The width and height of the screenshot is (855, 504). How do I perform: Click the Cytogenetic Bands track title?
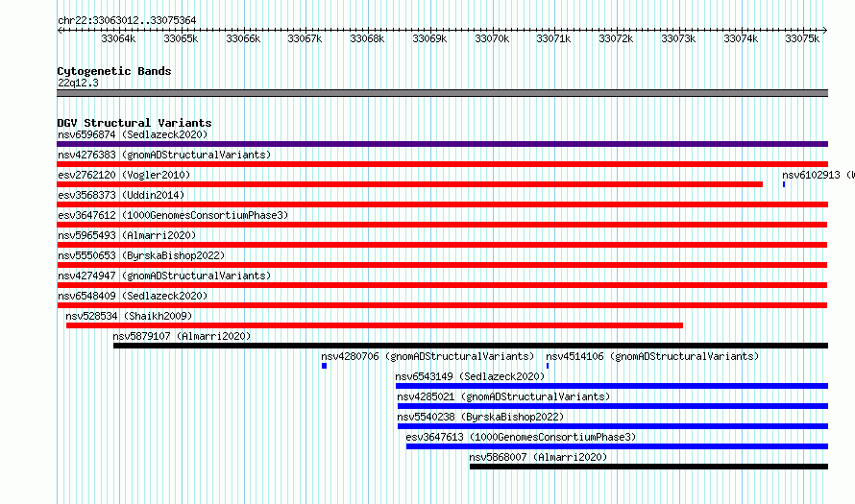[x=114, y=71]
